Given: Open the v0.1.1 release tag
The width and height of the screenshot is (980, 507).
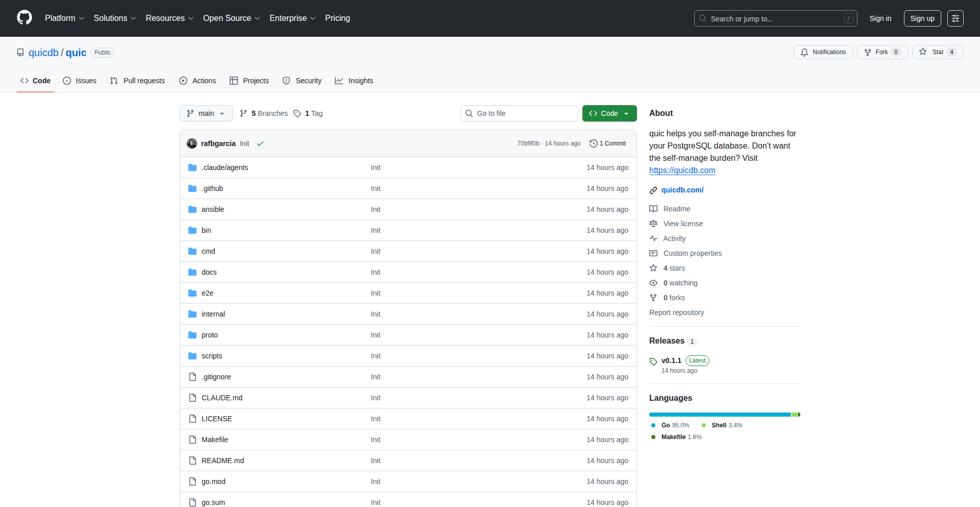Looking at the screenshot, I should (671, 360).
